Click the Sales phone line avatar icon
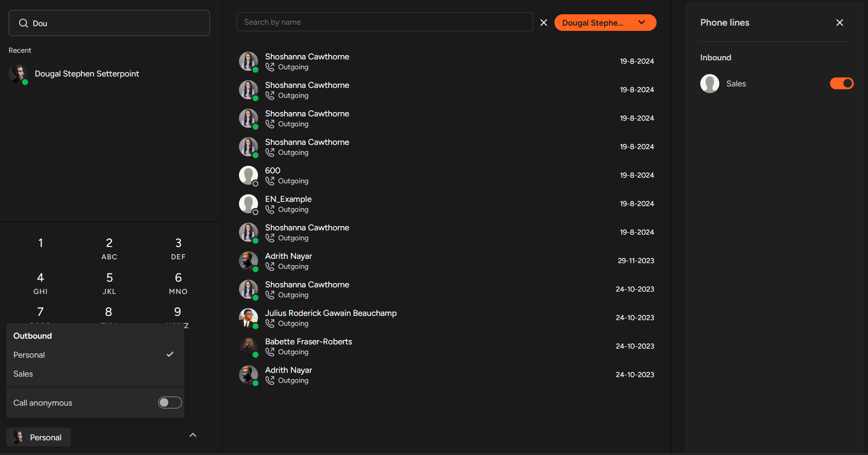 (709, 83)
